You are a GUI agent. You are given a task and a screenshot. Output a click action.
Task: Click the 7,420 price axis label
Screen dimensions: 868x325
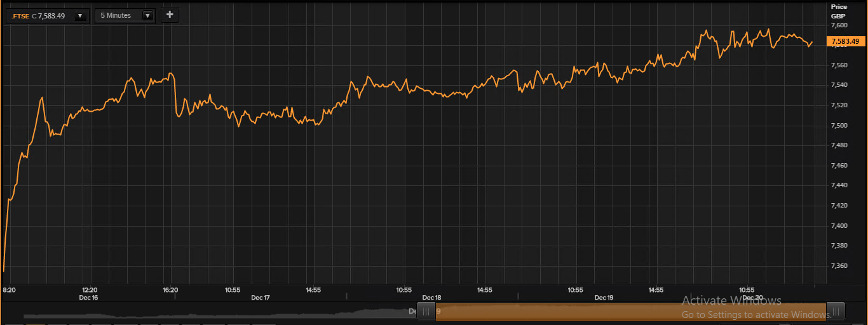point(839,206)
